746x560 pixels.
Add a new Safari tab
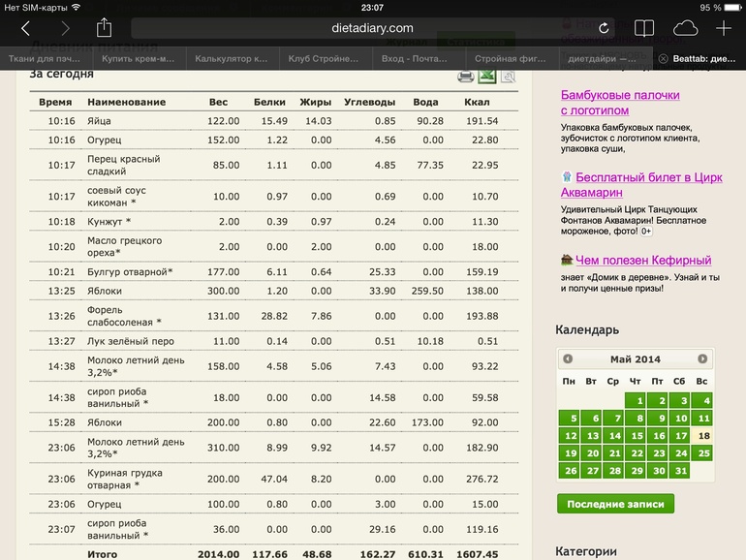pos(724,28)
